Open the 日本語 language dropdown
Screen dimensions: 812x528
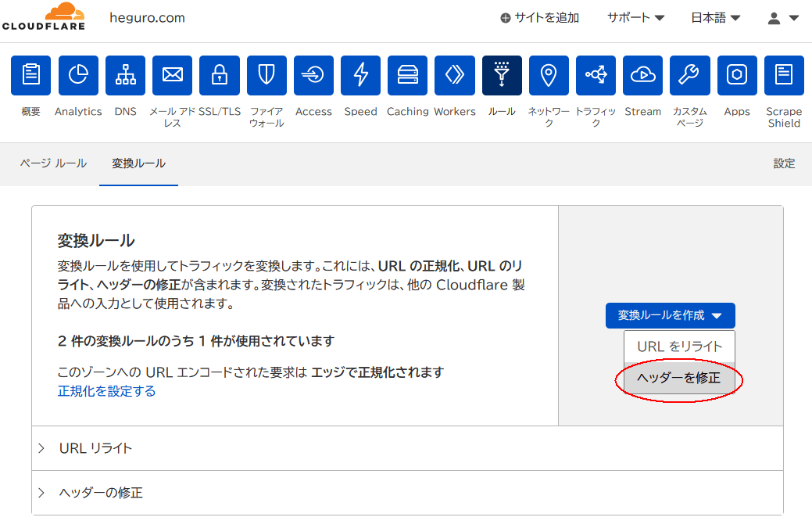pos(716,18)
